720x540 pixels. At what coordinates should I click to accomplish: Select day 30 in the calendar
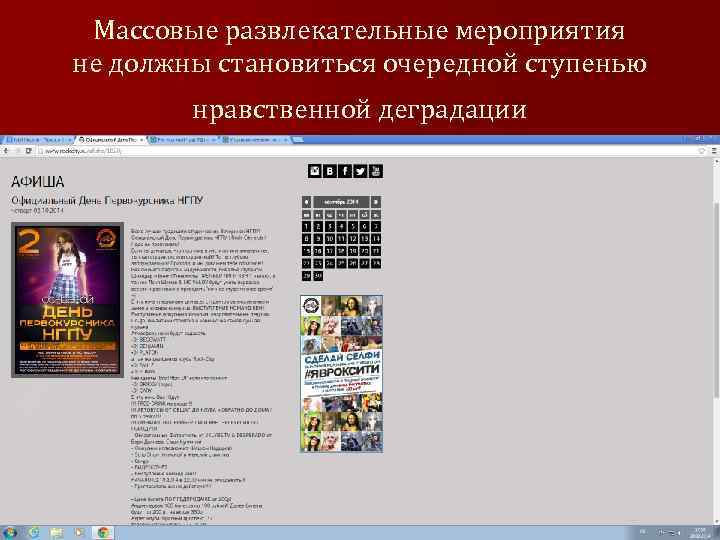coord(318,276)
